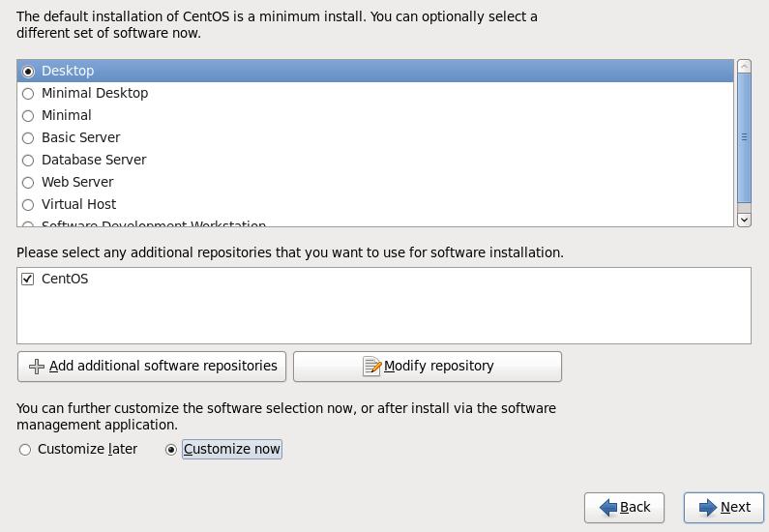Viewport: 769px width, 532px height.
Task: Click the Modify repository button
Action: click(x=428, y=367)
